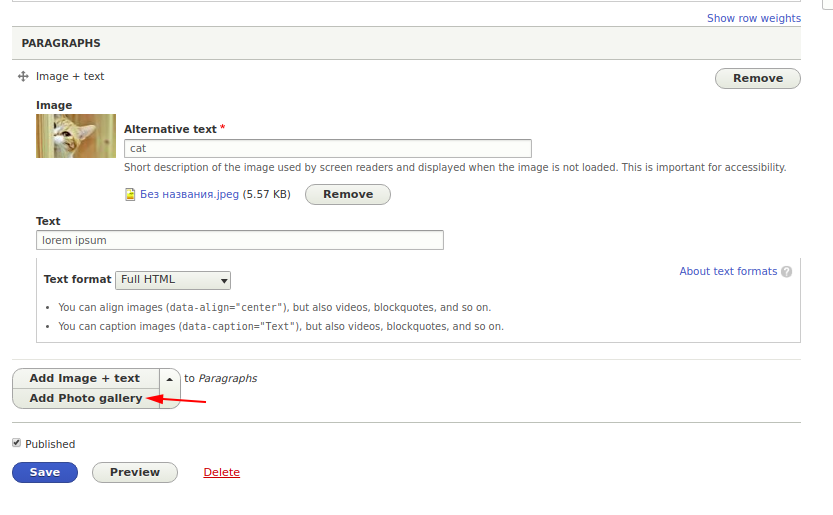833x515 pixels.
Task: Open About text formats link
Action: pyautogui.click(x=728, y=272)
